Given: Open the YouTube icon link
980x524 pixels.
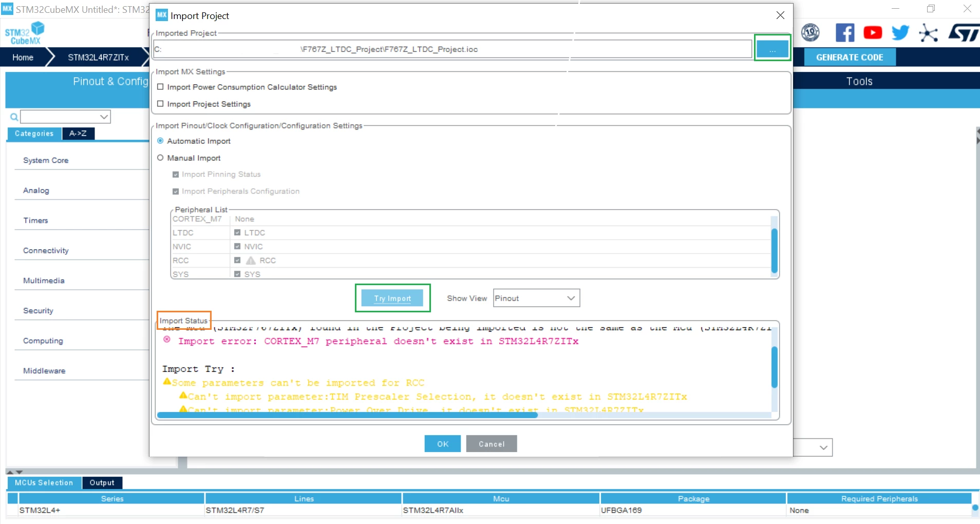Looking at the screenshot, I should 873,33.
